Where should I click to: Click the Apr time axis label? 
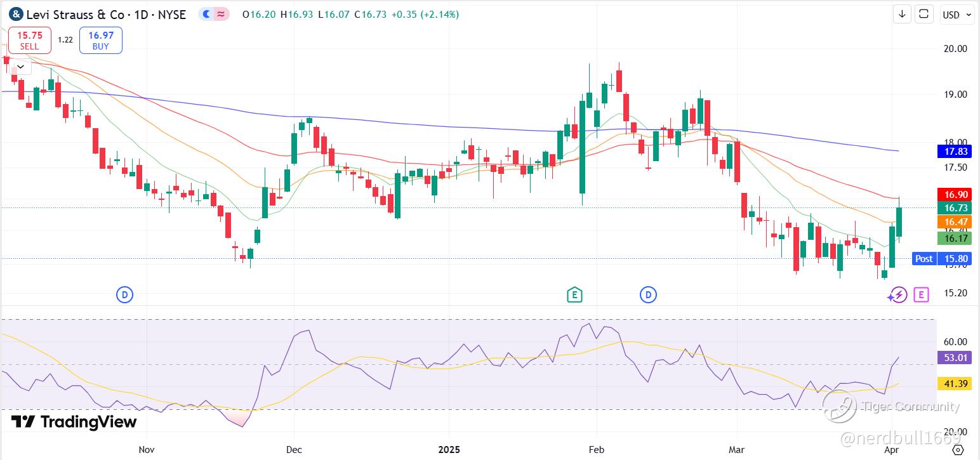click(893, 450)
